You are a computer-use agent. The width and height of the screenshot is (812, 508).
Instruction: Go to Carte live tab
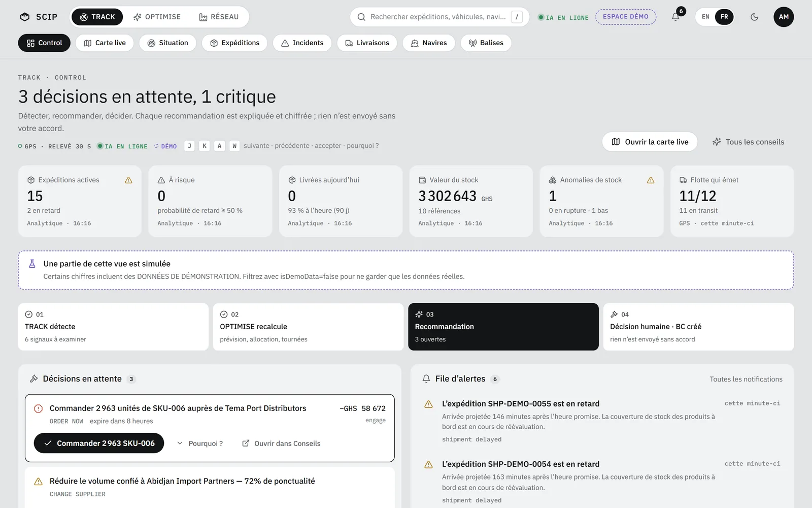click(x=105, y=43)
